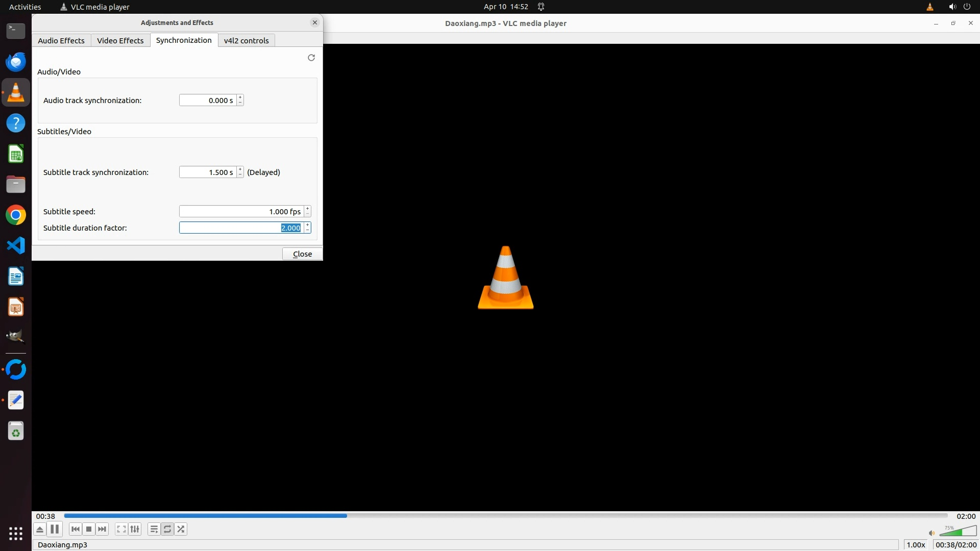Decrease the subtitle track synchronization stepper

pos(240,175)
